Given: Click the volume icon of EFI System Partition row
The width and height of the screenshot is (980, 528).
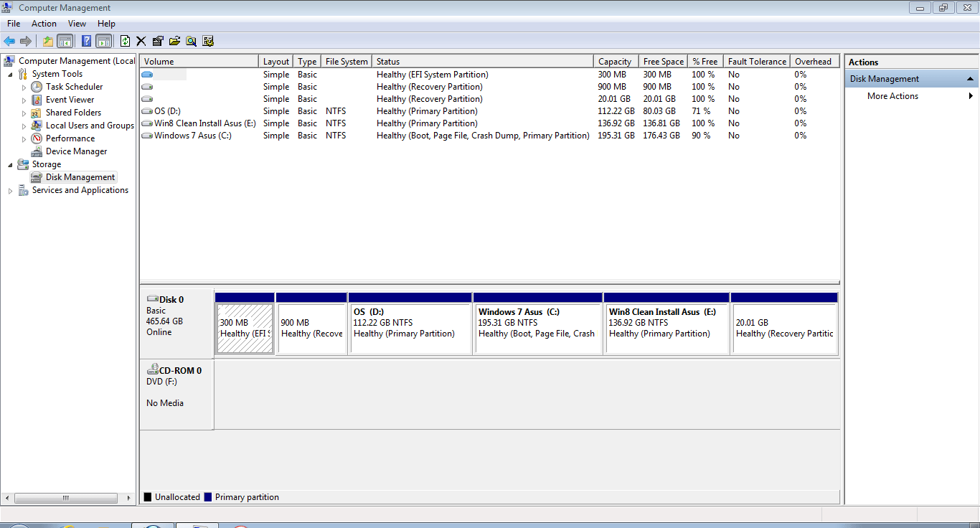Looking at the screenshot, I should tap(147, 75).
